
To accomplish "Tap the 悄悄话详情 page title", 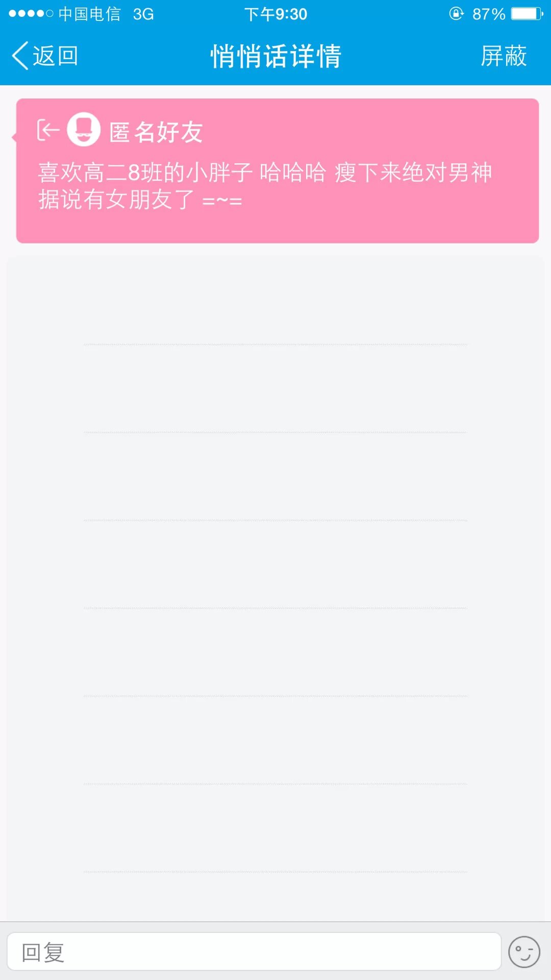I will pyautogui.click(x=275, y=56).
